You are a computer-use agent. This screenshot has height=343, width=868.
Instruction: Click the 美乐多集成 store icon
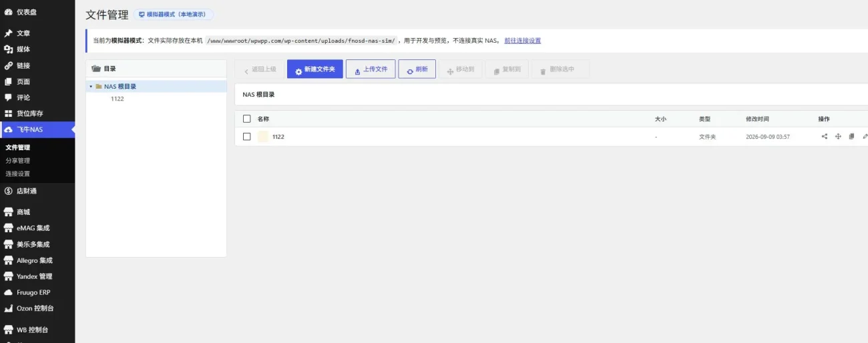[8, 244]
